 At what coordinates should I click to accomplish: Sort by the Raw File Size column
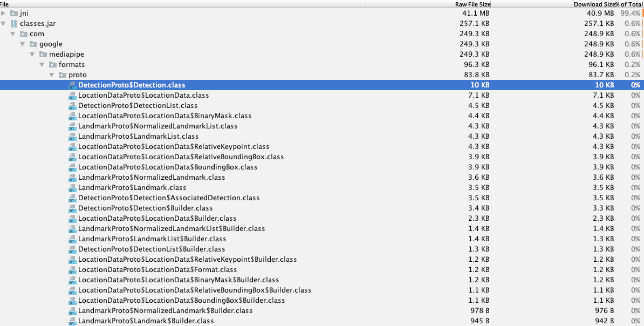pyautogui.click(x=472, y=4)
